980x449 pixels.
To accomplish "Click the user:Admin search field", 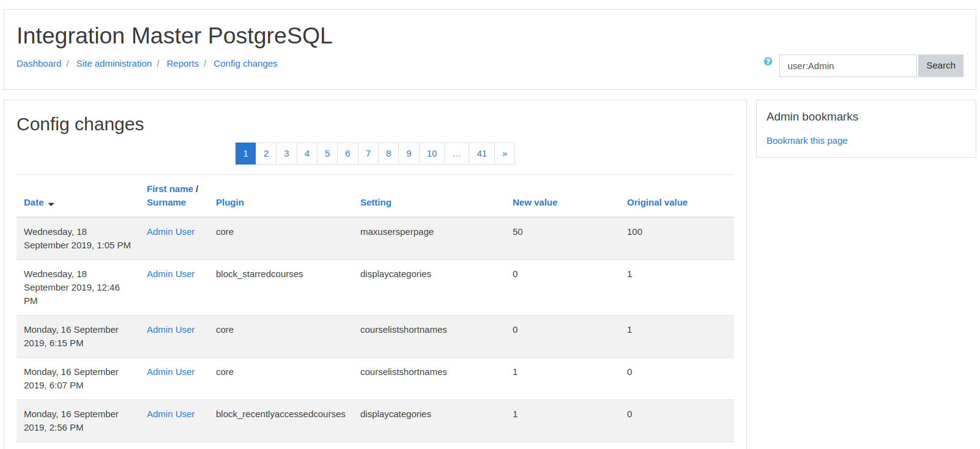I will (848, 65).
